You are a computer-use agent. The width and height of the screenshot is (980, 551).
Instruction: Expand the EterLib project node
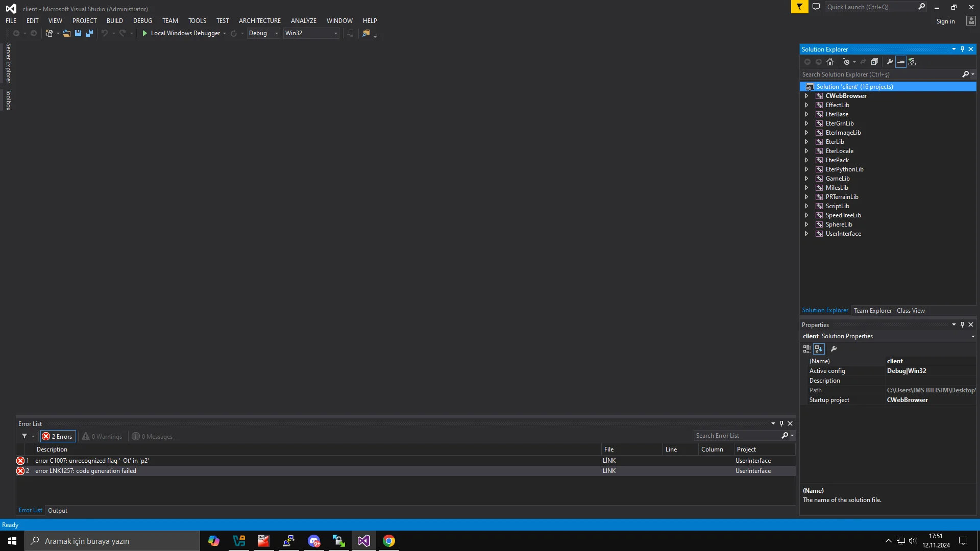coord(806,142)
